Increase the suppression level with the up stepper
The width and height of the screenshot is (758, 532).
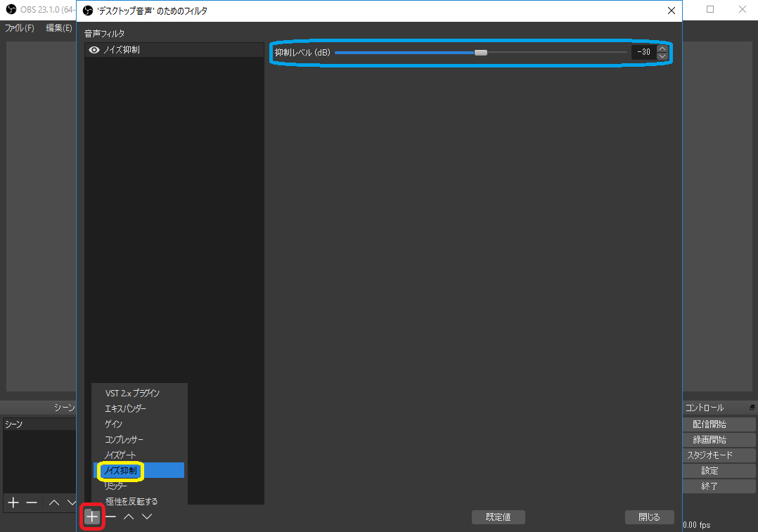(x=662, y=48)
